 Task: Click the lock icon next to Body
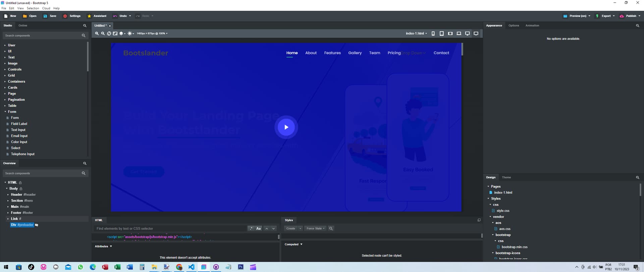21,189
